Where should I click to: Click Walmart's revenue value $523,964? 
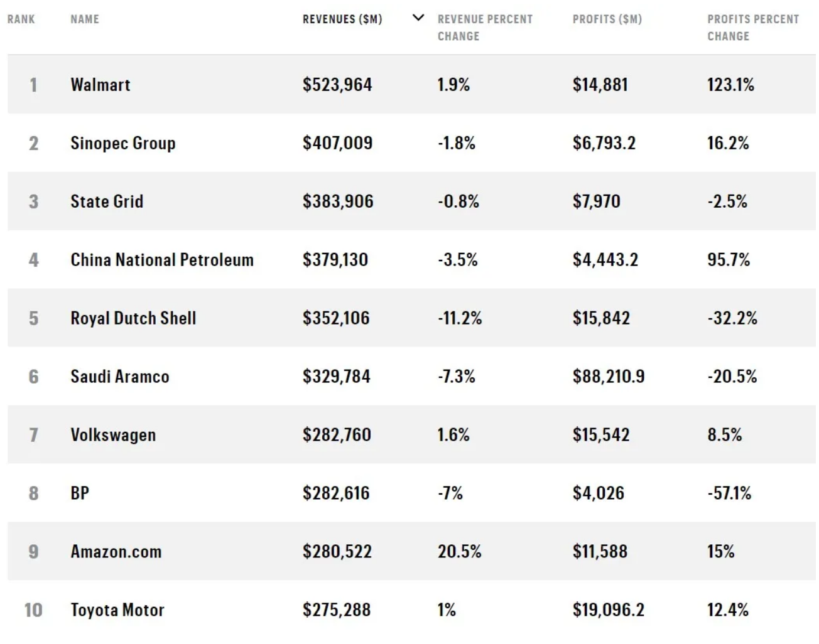tap(337, 85)
